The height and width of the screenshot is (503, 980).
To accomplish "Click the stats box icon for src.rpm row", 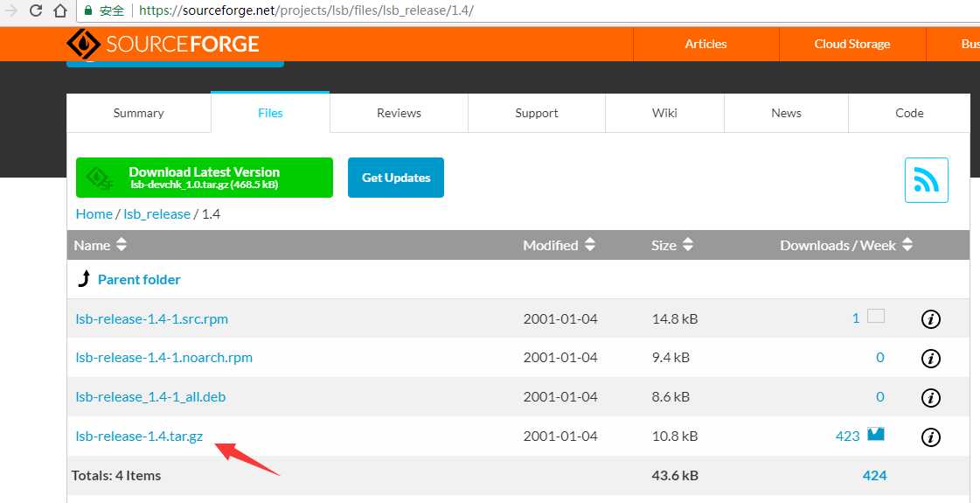I will pyautogui.click(x=876, y=316).
